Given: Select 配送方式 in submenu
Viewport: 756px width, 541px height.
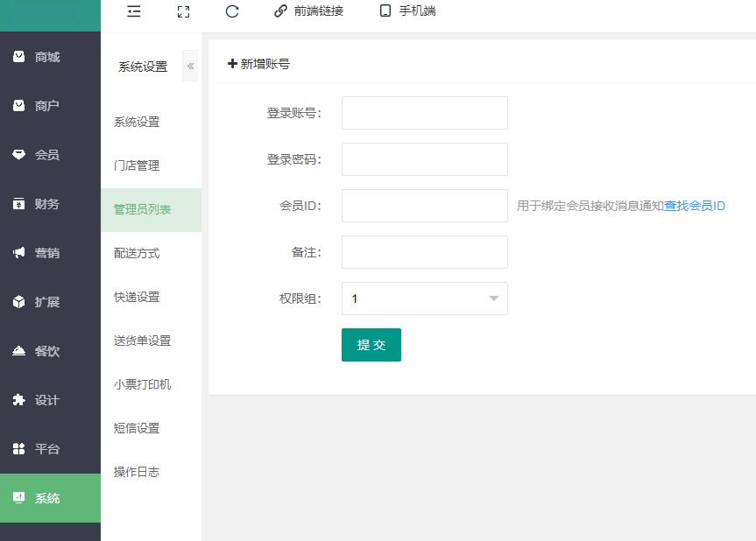Looking at the screenshot, I should pyautogui.click(x=137, y=253).
